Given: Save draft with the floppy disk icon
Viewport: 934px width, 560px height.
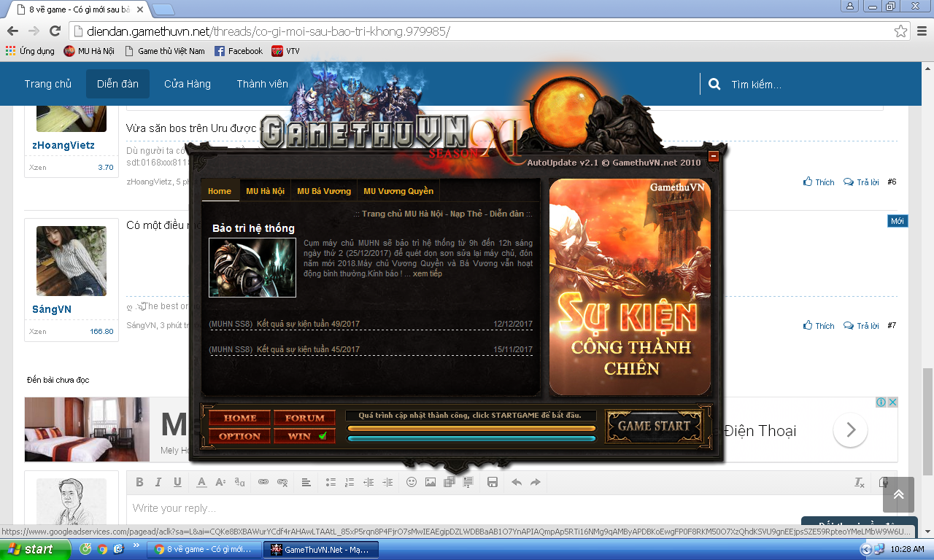Looking at the screenshot, I should click(493, 482).
